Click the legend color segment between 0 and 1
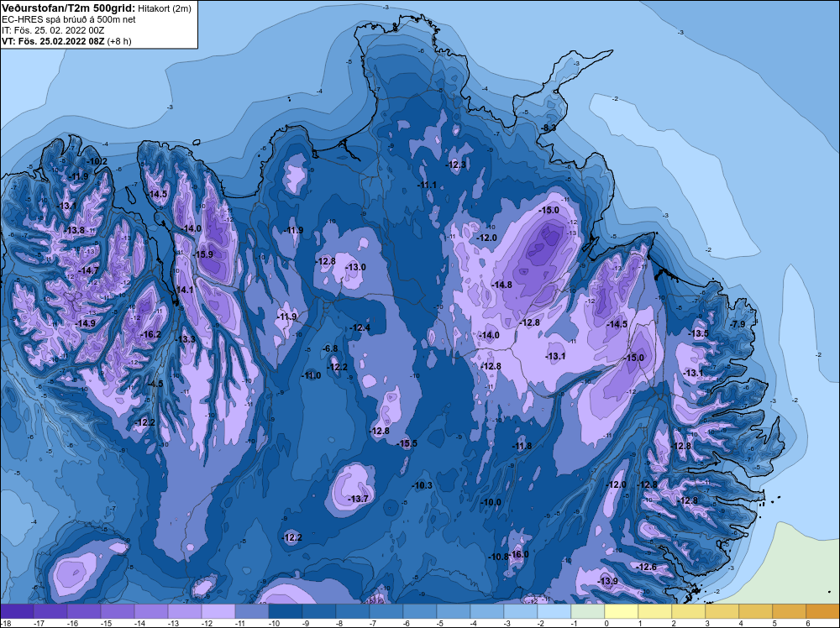Screen dimensions: 840x628 tap(622, 611)
